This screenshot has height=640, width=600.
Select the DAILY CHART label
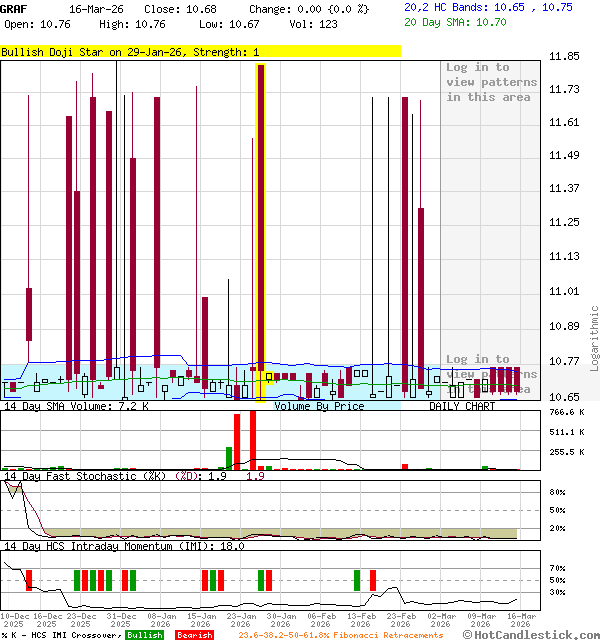[462, 406]
